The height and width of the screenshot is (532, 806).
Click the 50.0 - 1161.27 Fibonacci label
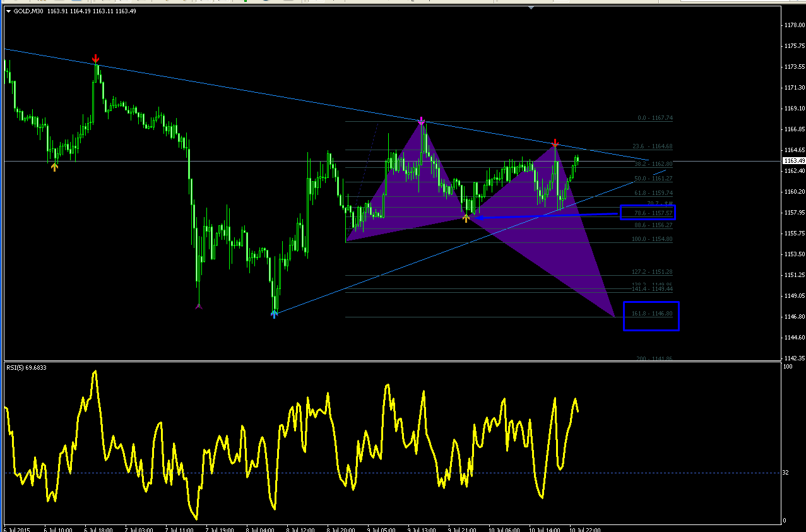tap(653, 179)
